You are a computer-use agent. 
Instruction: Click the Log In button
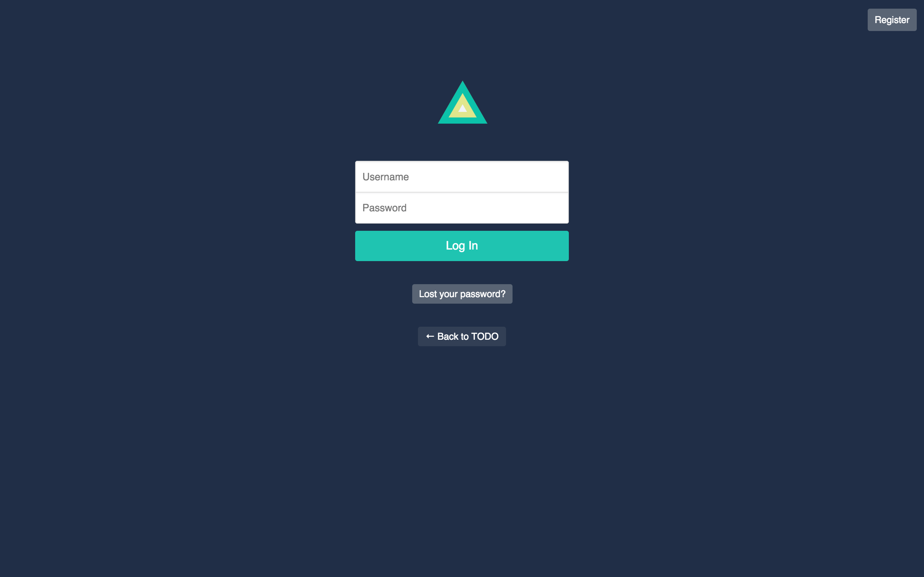[462, 246]
